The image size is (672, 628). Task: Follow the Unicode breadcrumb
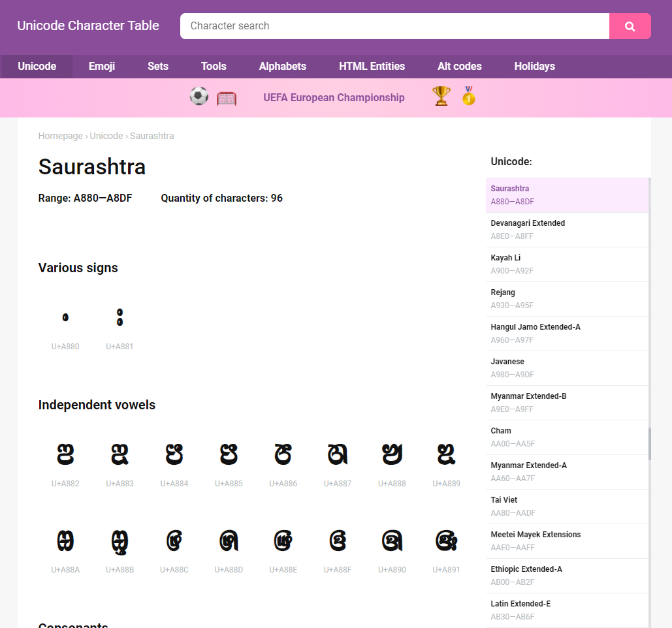(x=106, y=136)
